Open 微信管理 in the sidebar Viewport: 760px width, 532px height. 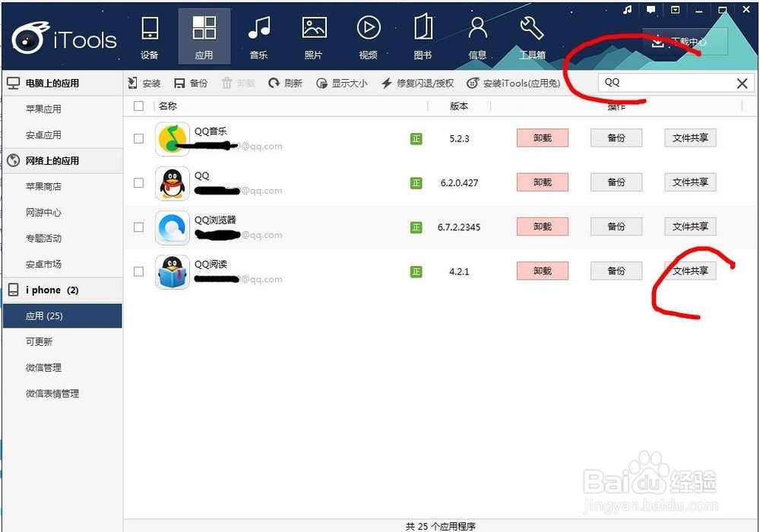[x=43, y=367]
